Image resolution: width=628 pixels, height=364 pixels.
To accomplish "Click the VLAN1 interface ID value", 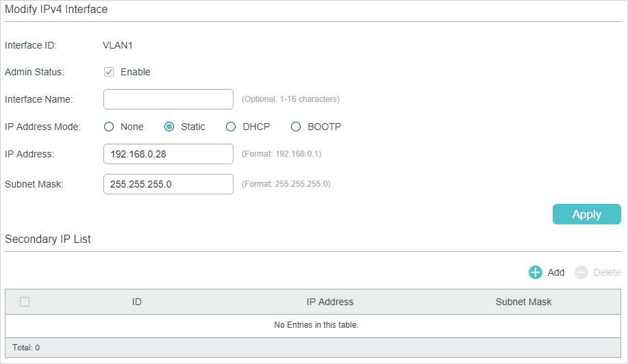I will [x=117, y=46].
